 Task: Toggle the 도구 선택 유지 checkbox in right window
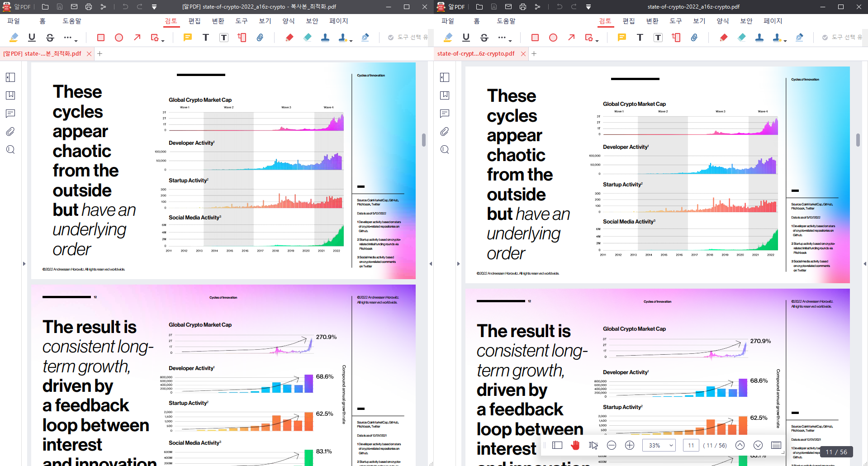[x=825, y=38]
